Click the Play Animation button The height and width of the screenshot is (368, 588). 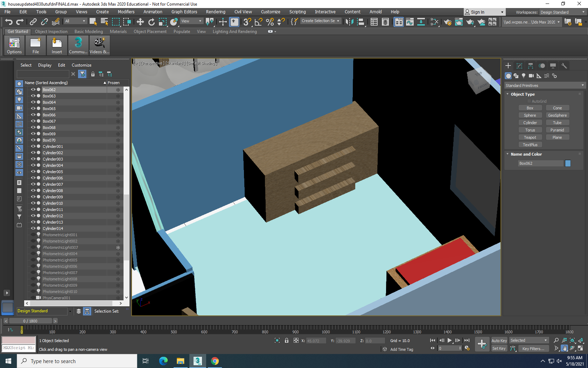(x=450, y=340)
